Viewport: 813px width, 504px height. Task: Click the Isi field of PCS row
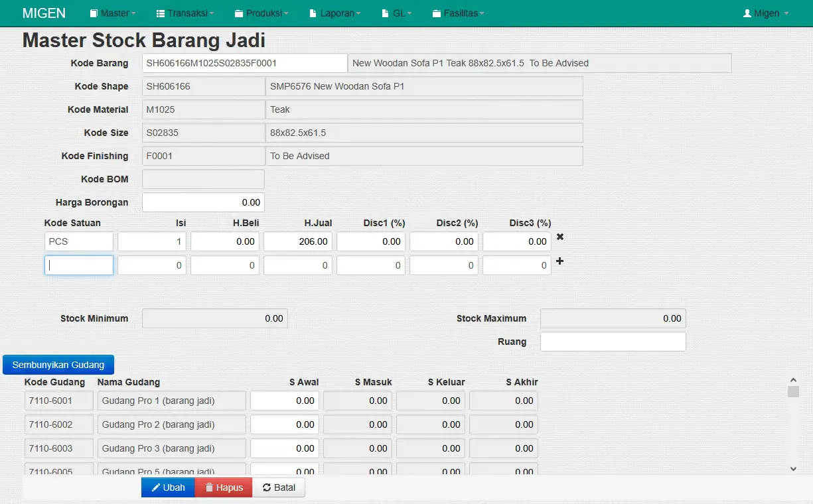(152, 241)
